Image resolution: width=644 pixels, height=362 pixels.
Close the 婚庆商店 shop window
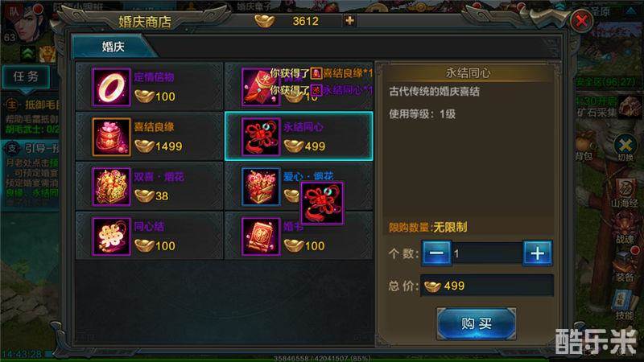coord(581,21)
